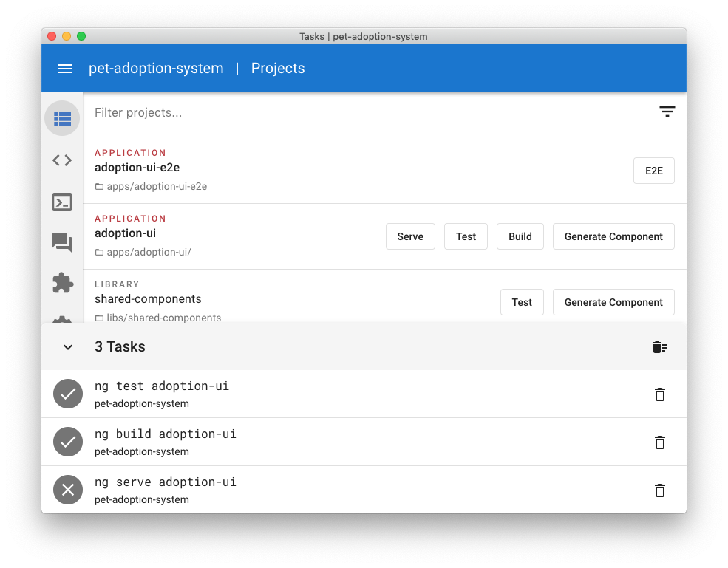The height and width of the screenshot is (568, 728).
Task: Click Test for shared-components library
Action: (x=522, y=303)
